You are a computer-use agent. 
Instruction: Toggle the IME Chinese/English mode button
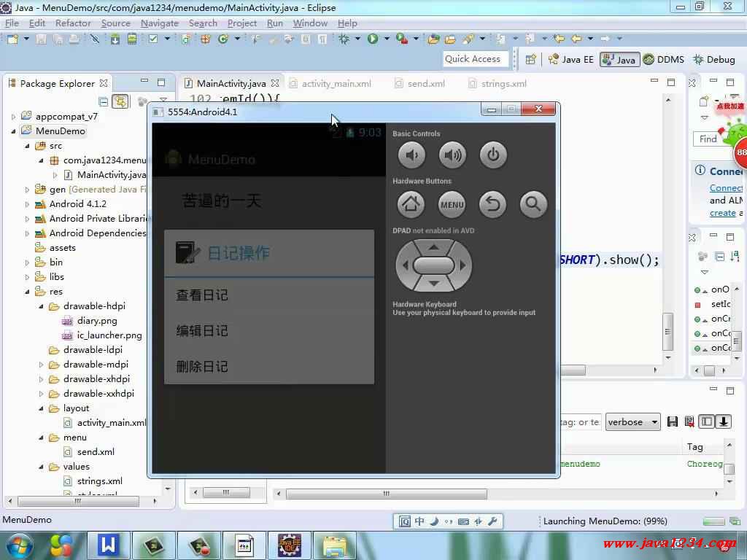coord(419,521)
